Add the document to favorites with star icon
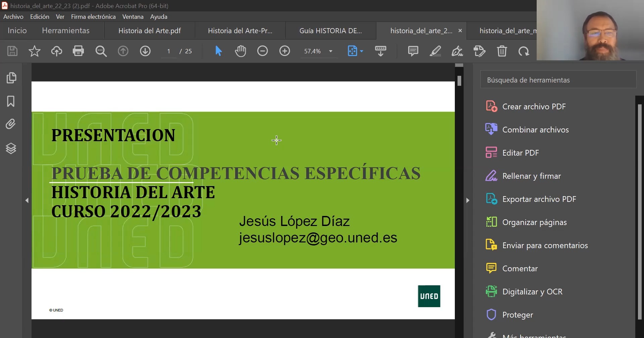Image resolution: width=644 pixels, height=338 pixels. point(34,51)
